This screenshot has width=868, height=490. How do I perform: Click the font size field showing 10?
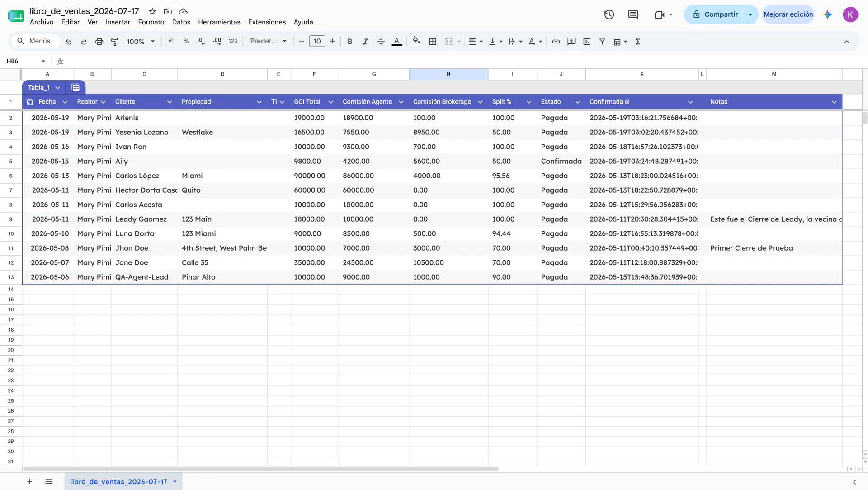[x=317, y=41]
